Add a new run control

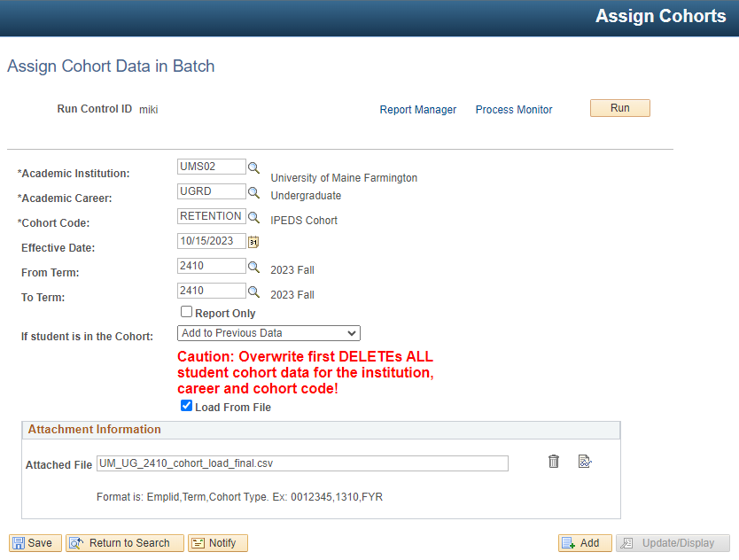tap(585, 543)
